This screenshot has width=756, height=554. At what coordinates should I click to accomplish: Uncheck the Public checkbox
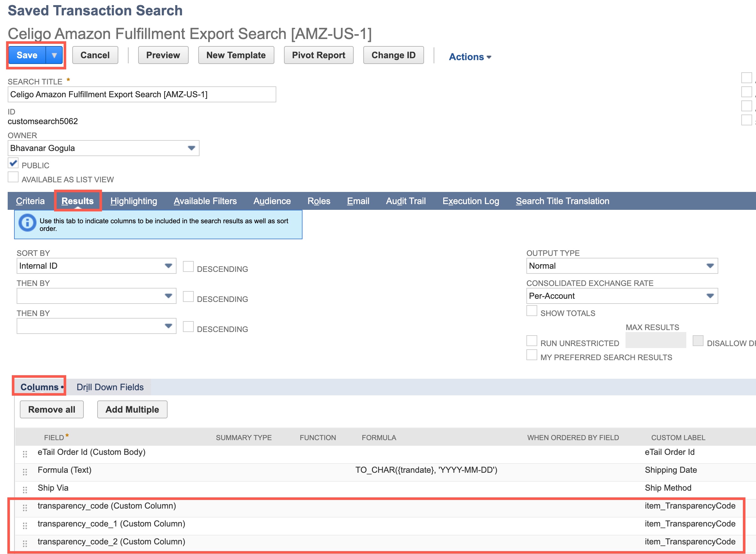click(x=13, y=163)
